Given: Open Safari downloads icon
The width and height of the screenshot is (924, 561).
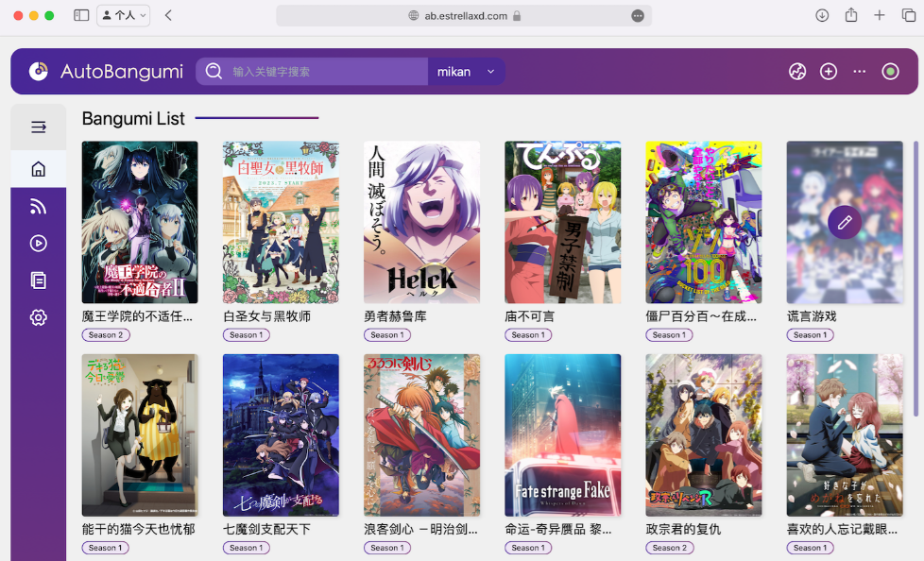Looking at the screenshot, I should coord(822,15).
